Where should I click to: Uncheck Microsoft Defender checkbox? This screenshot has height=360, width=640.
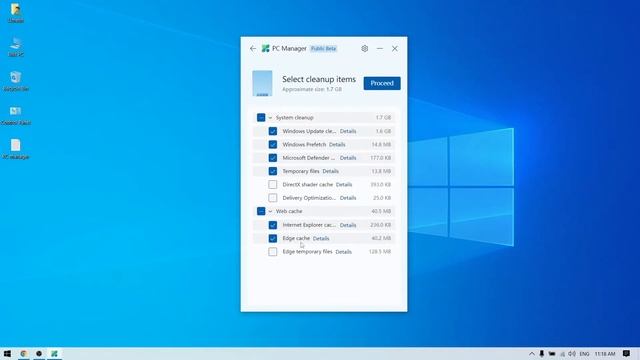point(273,158)
